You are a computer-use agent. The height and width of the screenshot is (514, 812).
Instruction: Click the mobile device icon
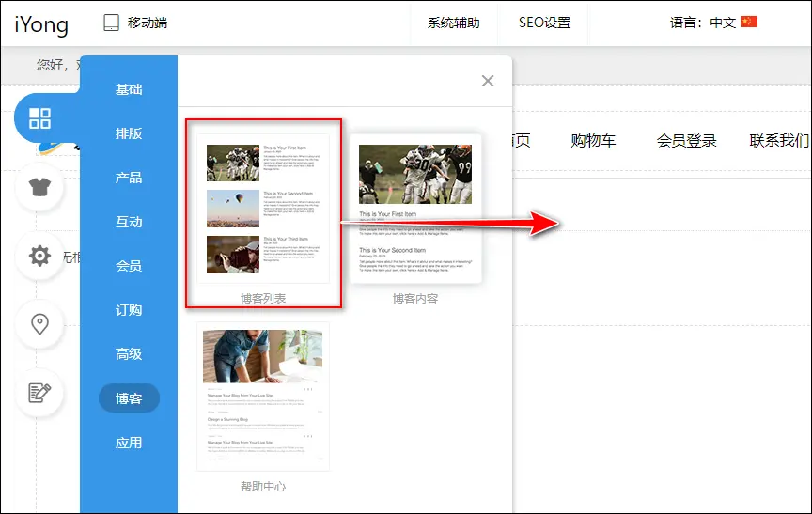[x=112, y=23]
